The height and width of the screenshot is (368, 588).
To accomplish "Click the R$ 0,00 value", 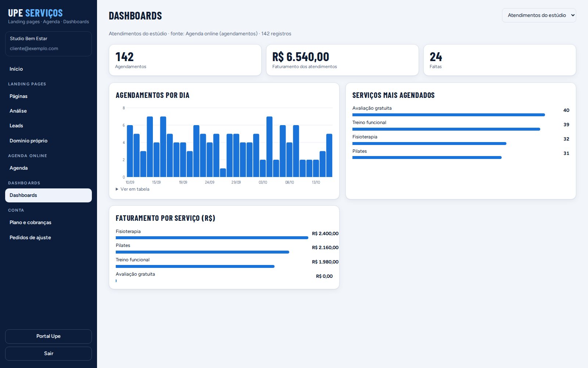I will [325, 276].
